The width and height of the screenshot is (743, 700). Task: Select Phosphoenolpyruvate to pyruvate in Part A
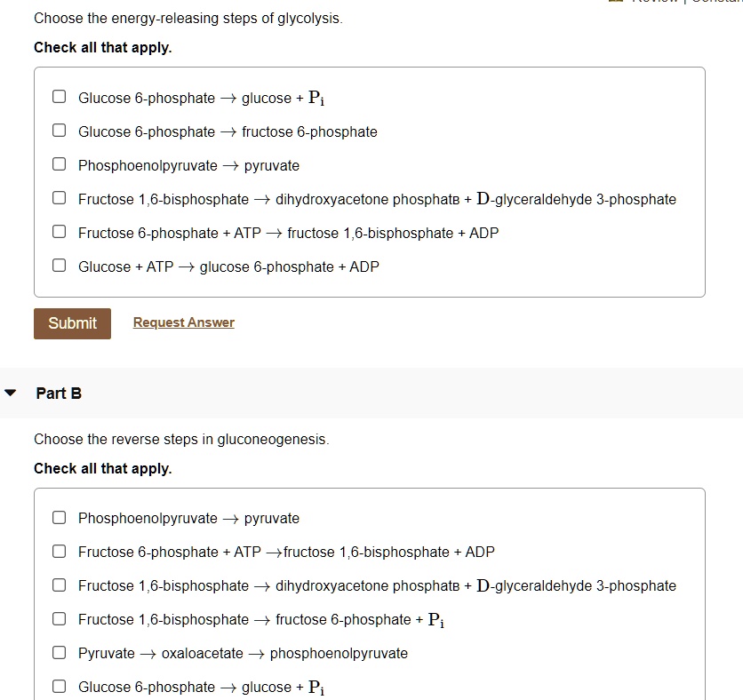(x=59, y=163)
